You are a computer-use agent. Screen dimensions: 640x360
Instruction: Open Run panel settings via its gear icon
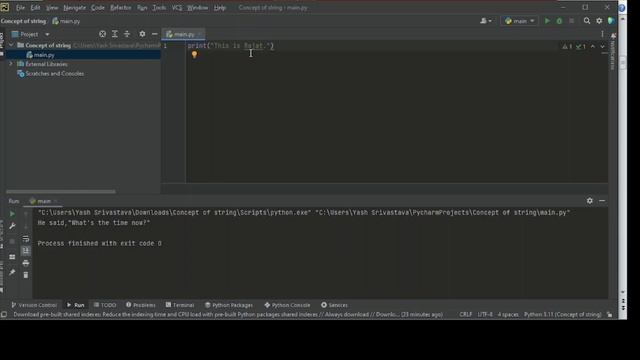pos(589,201)
